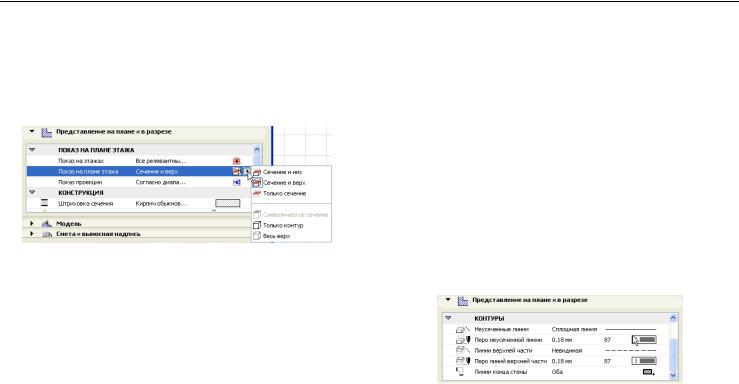The image size is (739, 384).
Task: Open the Невидимая dashed line type preview
Action: [x=631, y=351]
